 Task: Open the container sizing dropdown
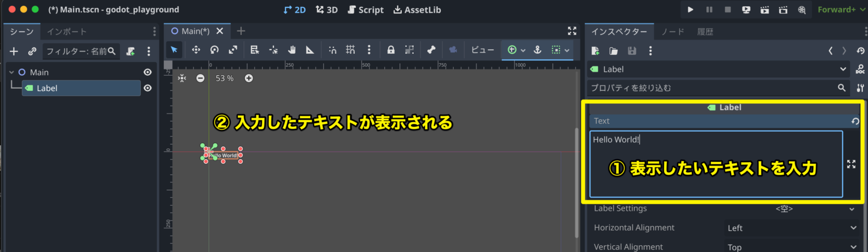coord(561,50)
